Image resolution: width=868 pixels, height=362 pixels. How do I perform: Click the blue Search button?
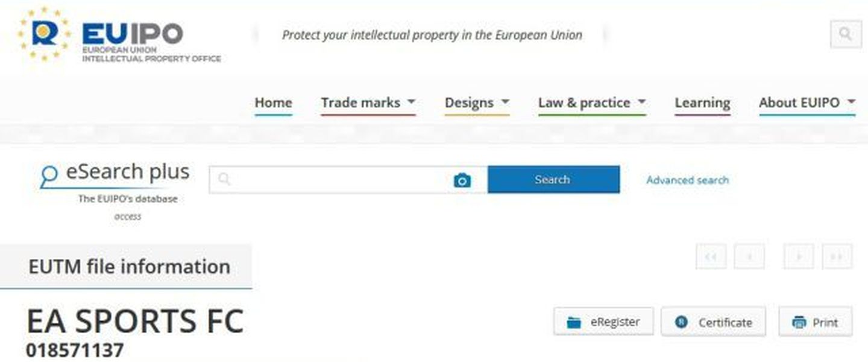pos(553,180)
